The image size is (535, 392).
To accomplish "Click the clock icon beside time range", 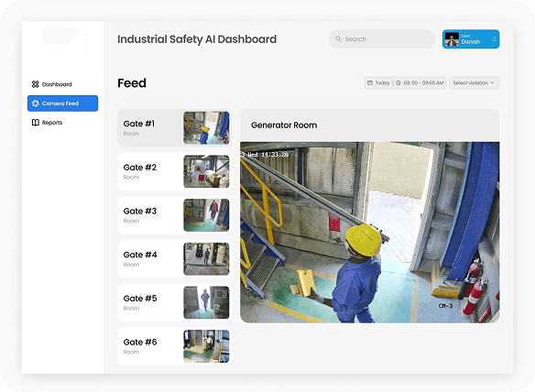I will pyautogui.click(x=398, y=83).
